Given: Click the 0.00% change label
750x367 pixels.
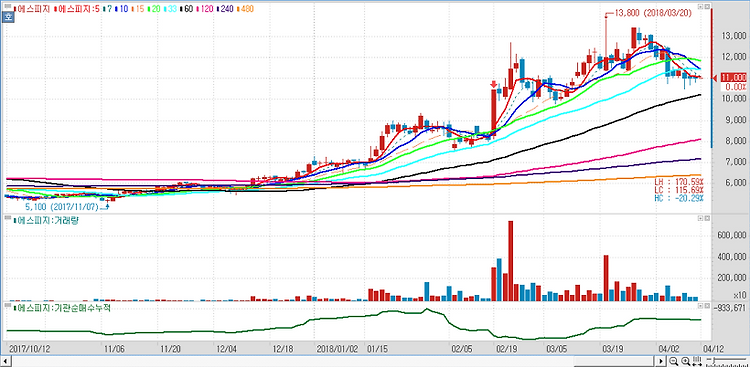Looking at the screenshot, I should pos(735,87).
